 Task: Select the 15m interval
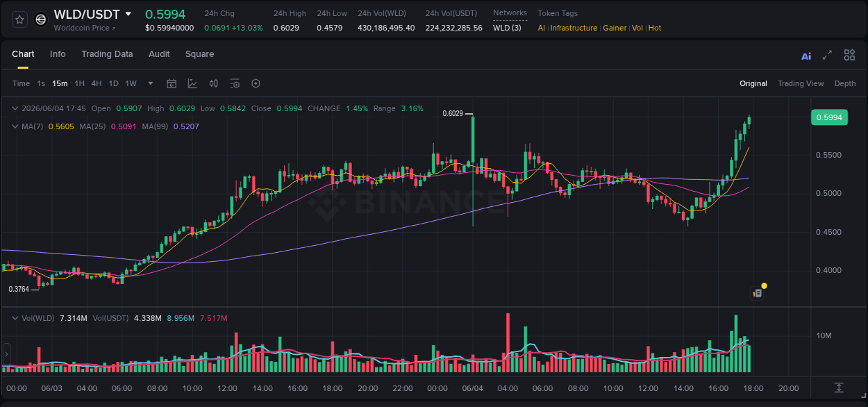click(60, 83)
